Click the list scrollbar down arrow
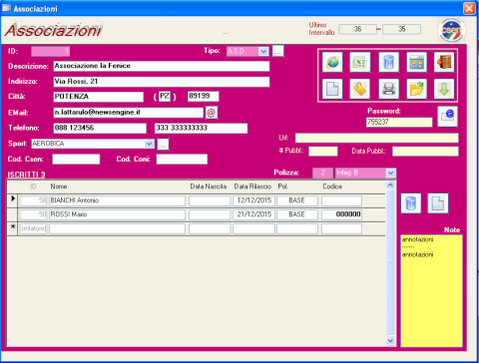 coord(391,341)
